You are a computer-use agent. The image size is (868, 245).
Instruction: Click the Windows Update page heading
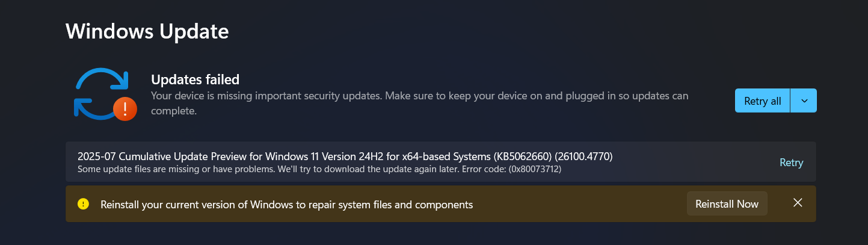point(147,31)
